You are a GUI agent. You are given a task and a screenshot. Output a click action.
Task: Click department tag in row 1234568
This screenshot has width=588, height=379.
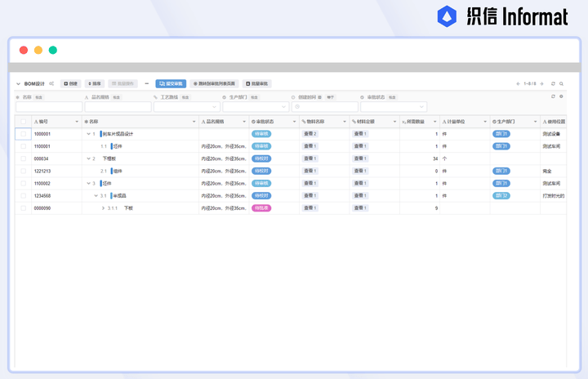501,196
